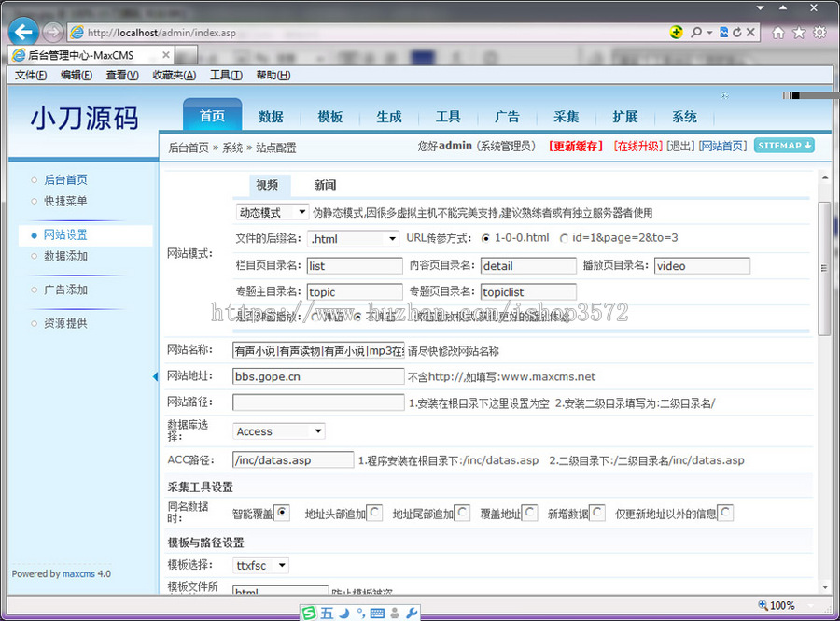The image size is (840, 621).
Task: Open the soft keyboard icon in IME bar
Action: click(377, 613)
